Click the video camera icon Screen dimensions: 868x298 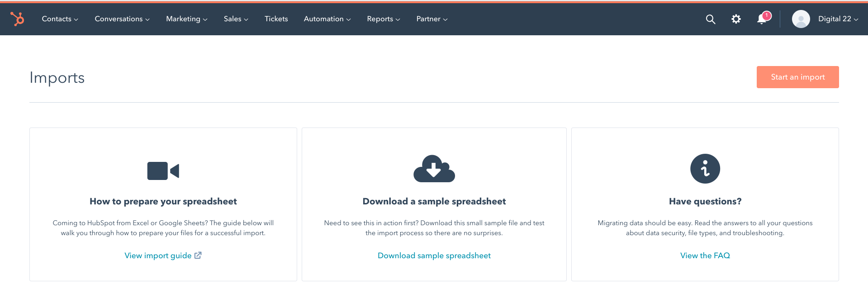point(163,171)
